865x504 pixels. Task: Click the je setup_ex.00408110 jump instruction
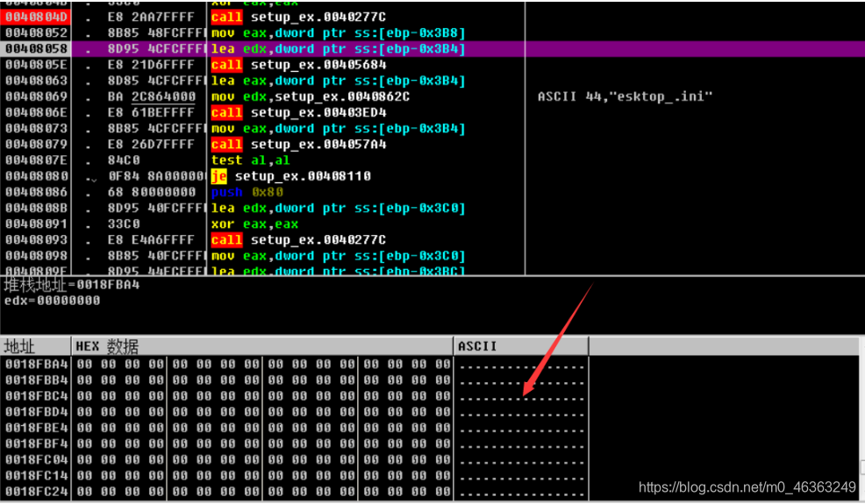(x=290, y=176)
